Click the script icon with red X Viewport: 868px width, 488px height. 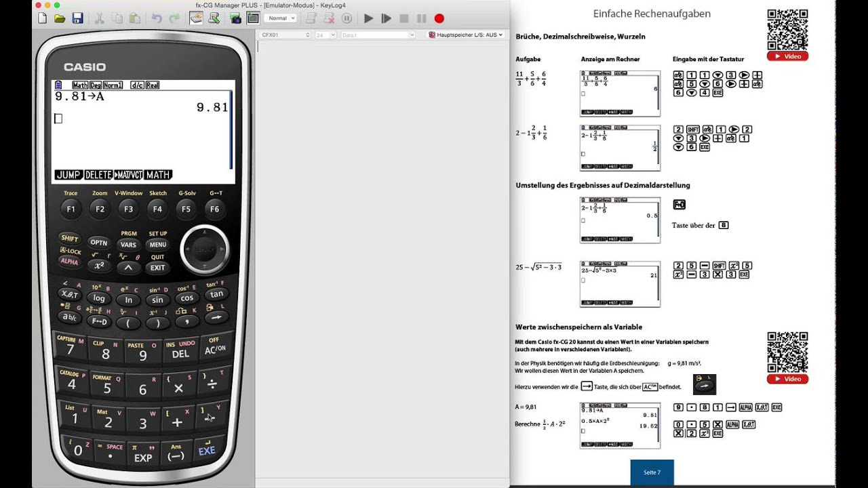point(330,18)
